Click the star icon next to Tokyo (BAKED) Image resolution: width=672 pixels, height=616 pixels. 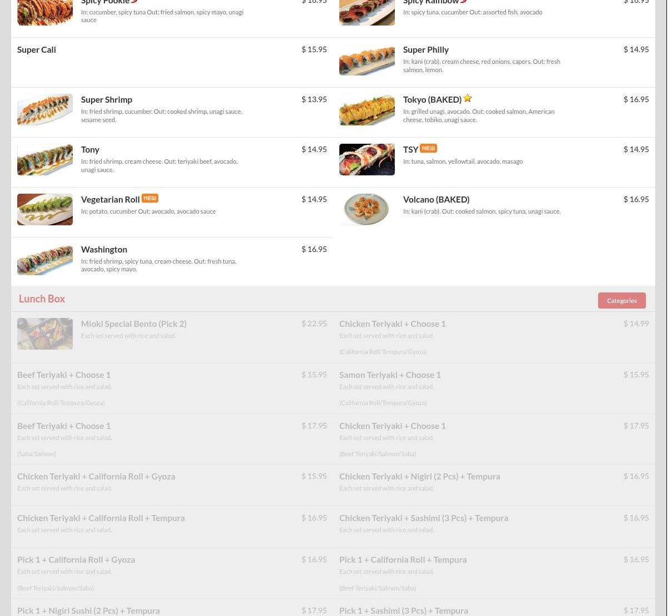468,98
